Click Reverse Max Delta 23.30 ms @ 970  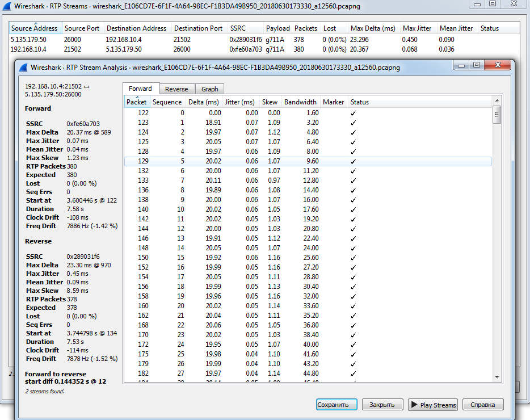click(x=89, y=265)
